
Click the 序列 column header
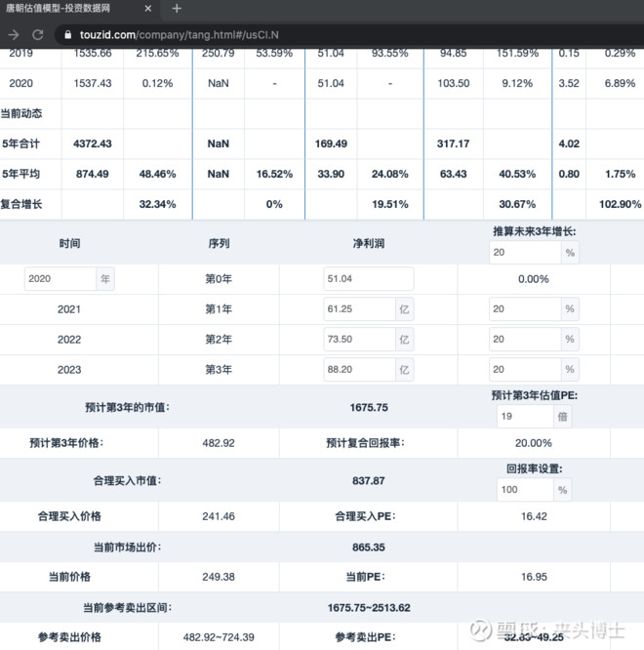click(x=219, y=243)
